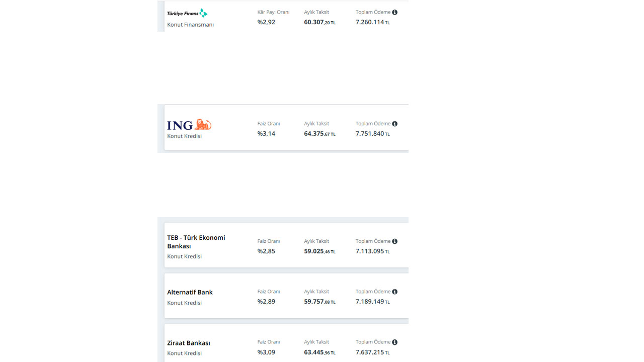
Task: Open info icon beside TEB Toplam Ödeme
Action: pyautogui.click(x=394, y=241)
